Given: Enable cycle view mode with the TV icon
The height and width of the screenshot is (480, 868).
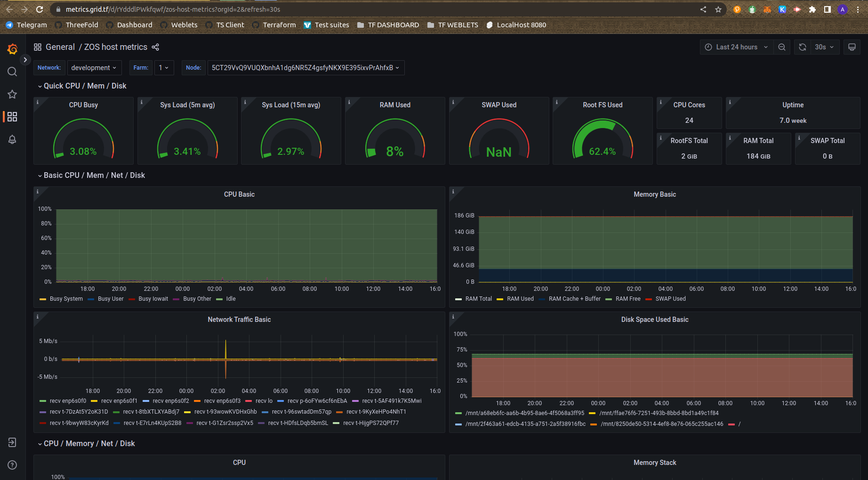Looking at the screenshot, I should pyautogui.click(x=852, y=47).
